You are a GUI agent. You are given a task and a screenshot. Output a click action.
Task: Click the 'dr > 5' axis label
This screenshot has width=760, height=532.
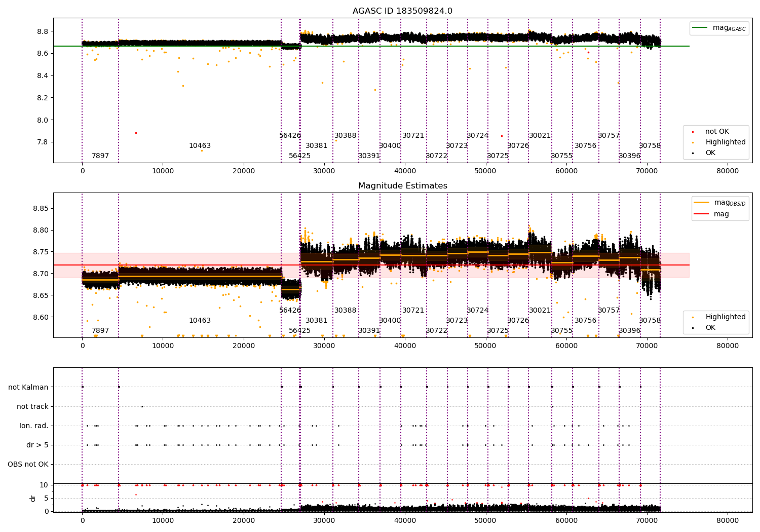(x=37, y=445)
